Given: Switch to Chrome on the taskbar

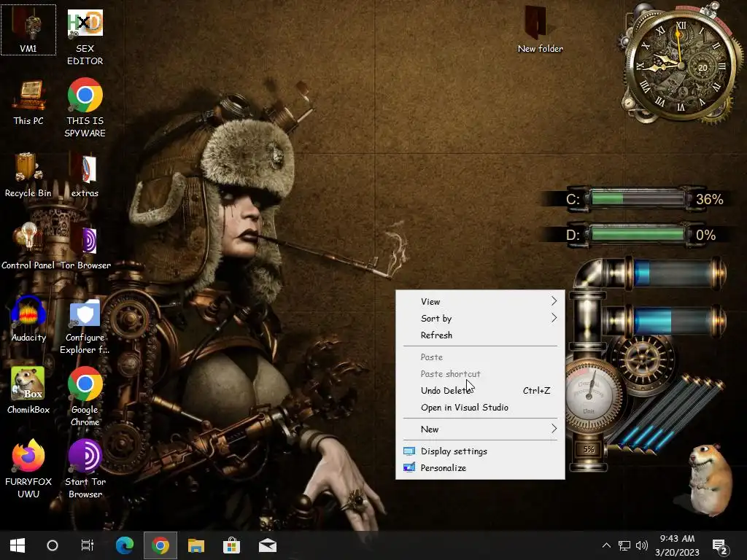Looking at the screenshot, I should (160, 545).
